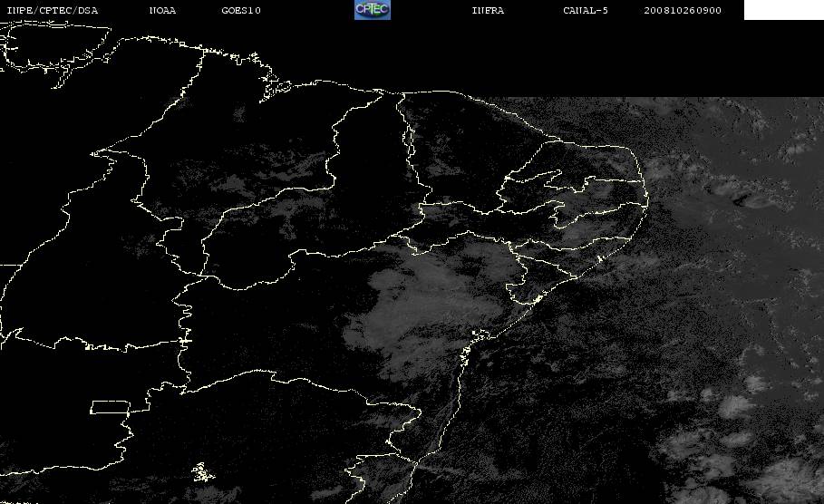The height and width of the screenshot is (504, 824).
Task: Click the jagged border cluster on the western boundary
Action: (185, 341)
